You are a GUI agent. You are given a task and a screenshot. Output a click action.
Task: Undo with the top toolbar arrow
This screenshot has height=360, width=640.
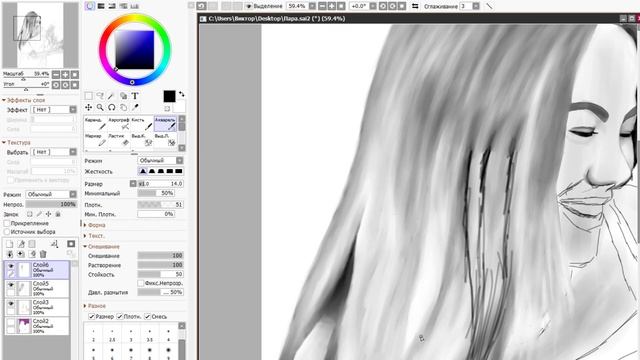coord(202,6)
